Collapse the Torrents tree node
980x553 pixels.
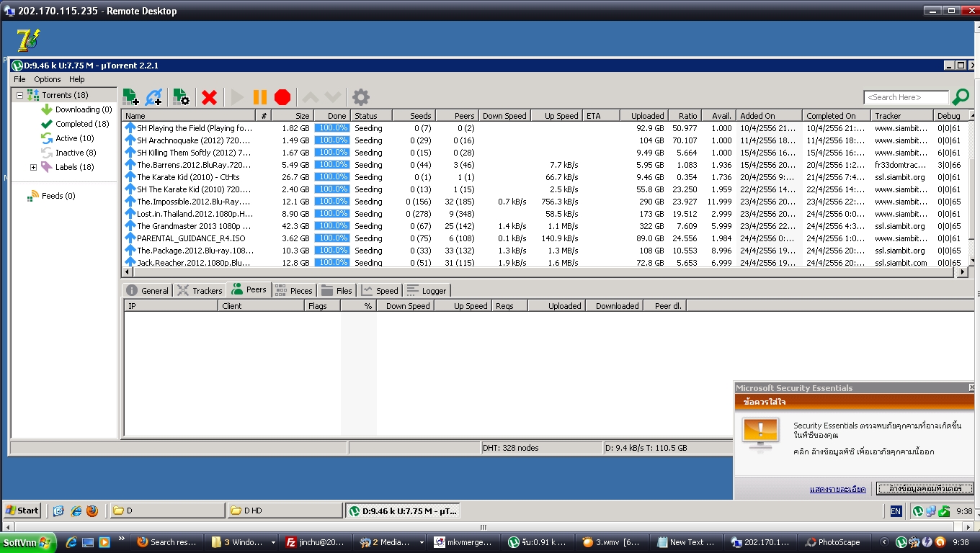(x=19, y=95)
